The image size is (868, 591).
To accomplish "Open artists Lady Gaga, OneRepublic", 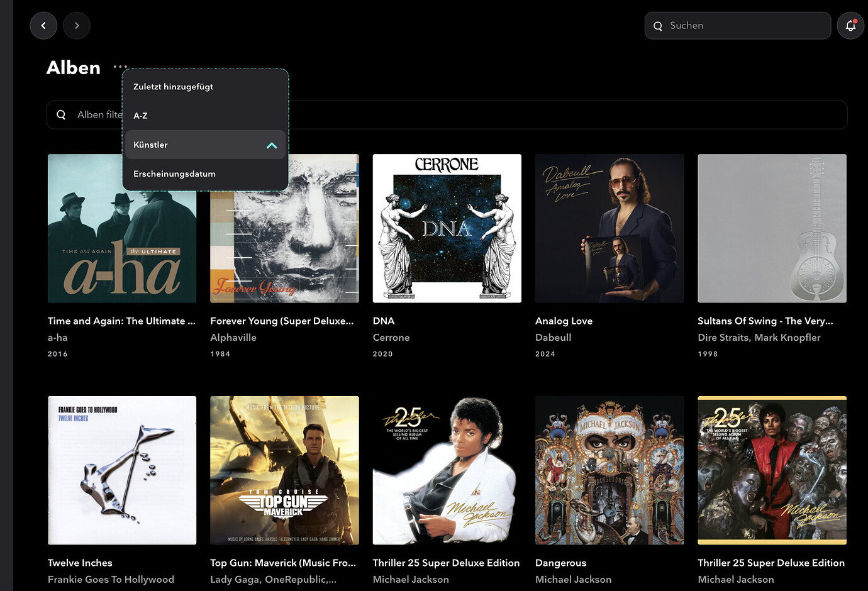I will 273,580.
